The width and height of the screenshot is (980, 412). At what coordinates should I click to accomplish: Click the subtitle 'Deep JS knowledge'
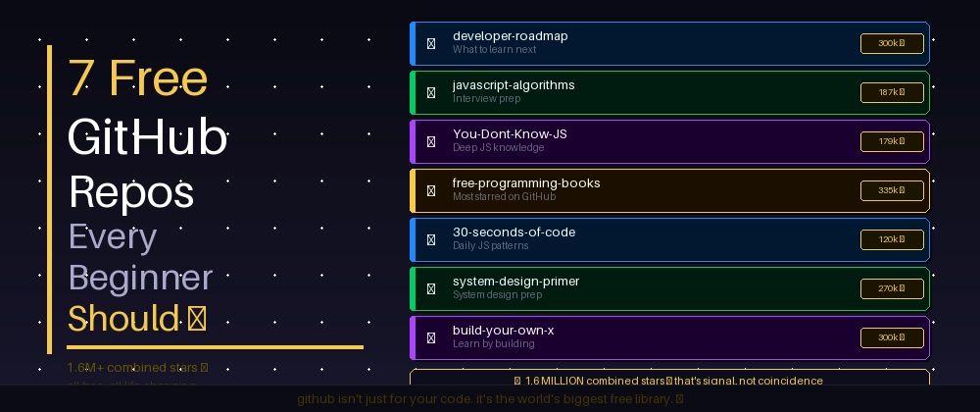[498, 147]
